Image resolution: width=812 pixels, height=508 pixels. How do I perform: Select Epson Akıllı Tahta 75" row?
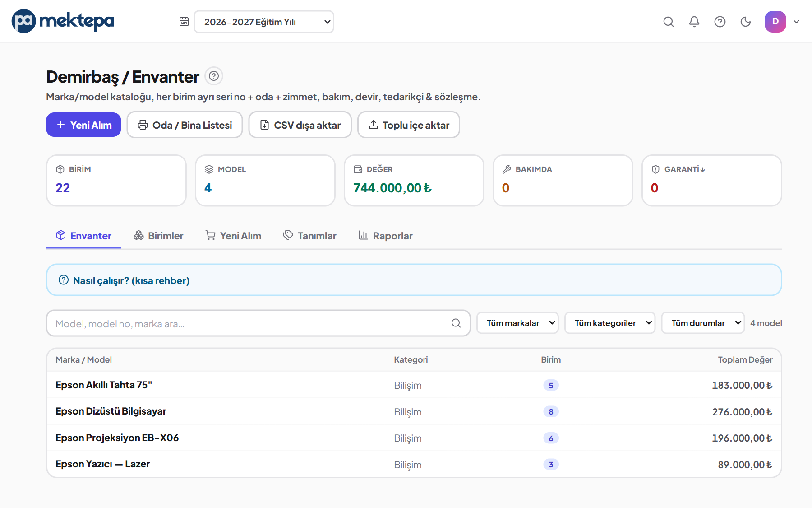(x=414, y=385)
